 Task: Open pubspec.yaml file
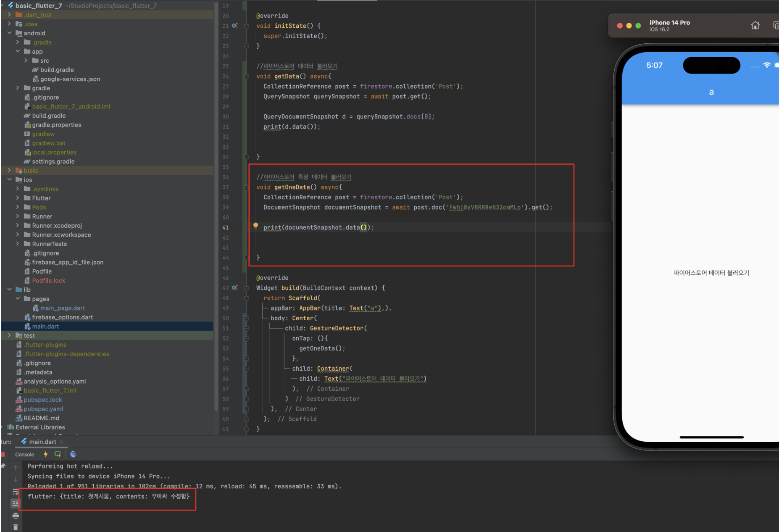pos(43,409)
